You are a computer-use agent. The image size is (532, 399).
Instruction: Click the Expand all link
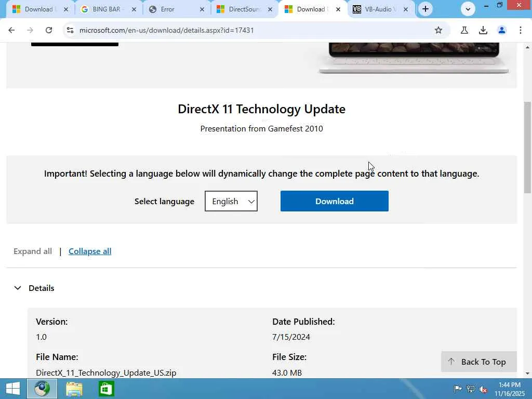click(33, 251)
